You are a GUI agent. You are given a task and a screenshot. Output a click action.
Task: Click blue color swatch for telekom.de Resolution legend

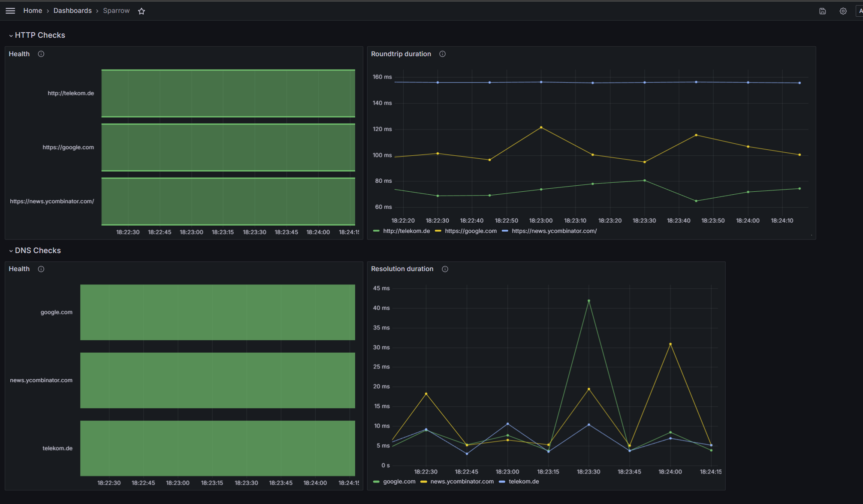[502, 482]
